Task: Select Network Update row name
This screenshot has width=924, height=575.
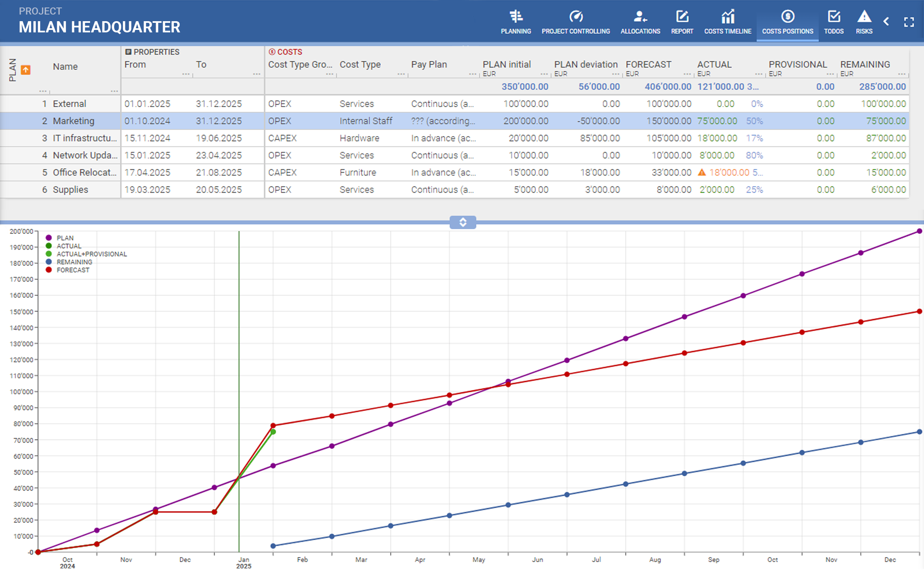Action: click(85, 155)
